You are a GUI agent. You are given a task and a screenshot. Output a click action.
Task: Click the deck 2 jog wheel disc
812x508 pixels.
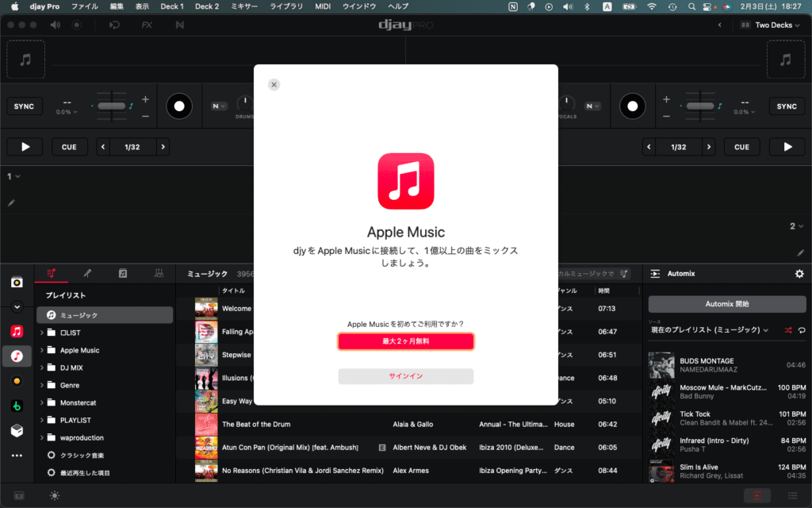pyautogui.click(x=632, y=106)
